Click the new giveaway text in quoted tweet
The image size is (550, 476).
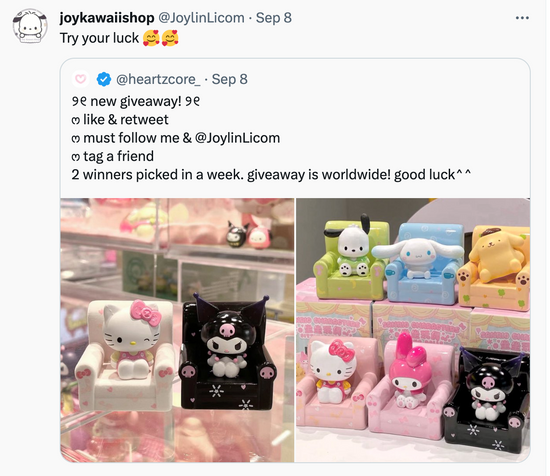[136, 101]
